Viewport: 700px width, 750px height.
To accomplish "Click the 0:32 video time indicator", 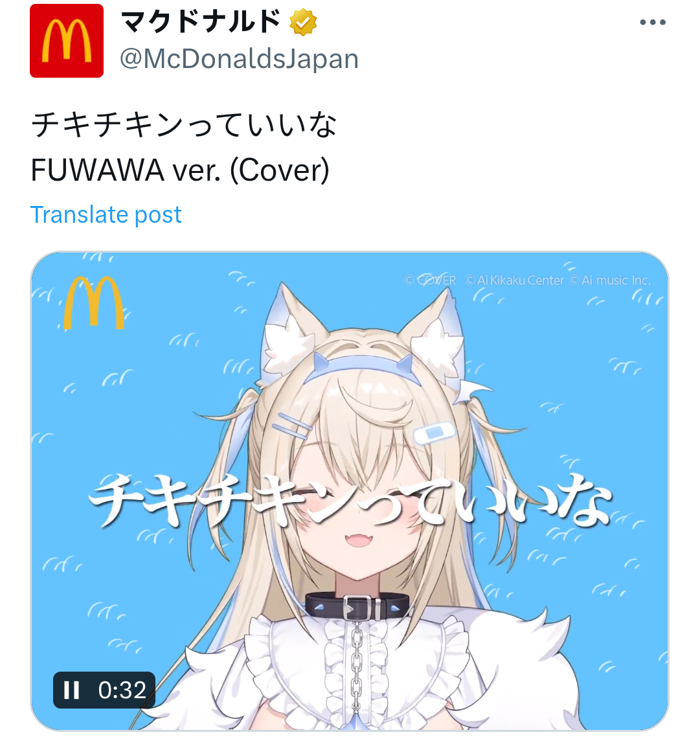I will coord(122,690).
